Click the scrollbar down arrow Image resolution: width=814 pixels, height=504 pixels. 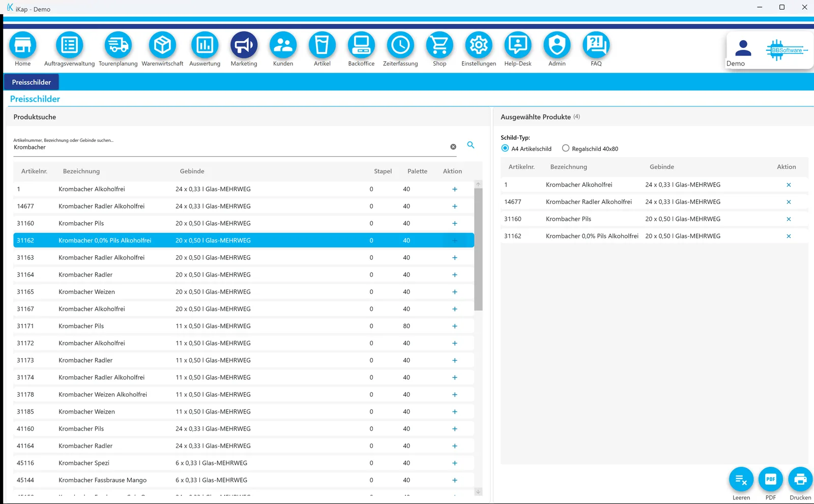point(478,492)
